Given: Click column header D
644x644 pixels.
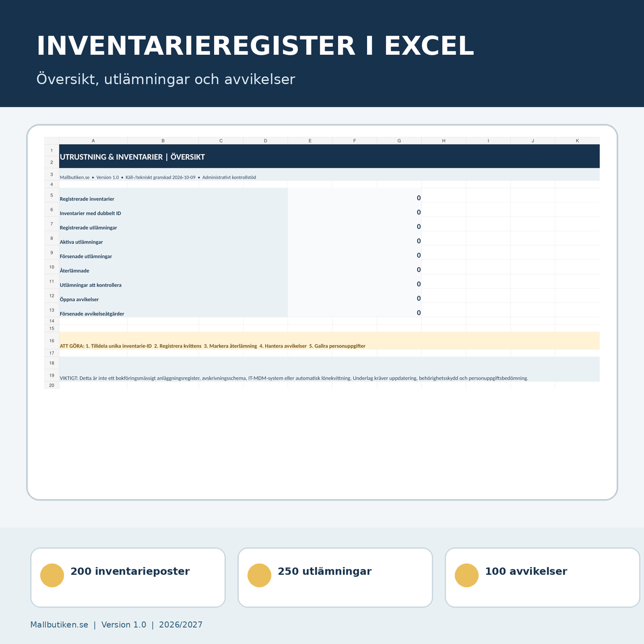Looking at the screenshot, I should pos(266,141).
